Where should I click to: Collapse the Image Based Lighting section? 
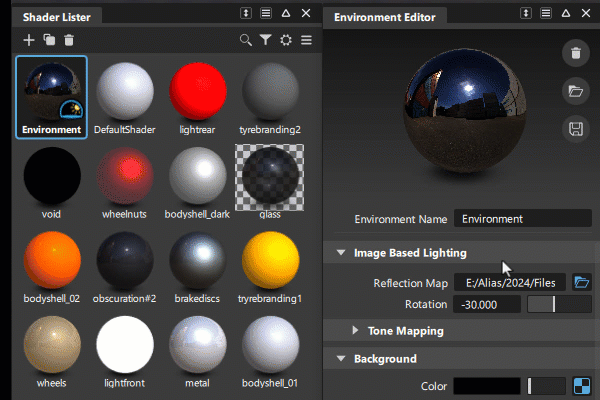341,253
